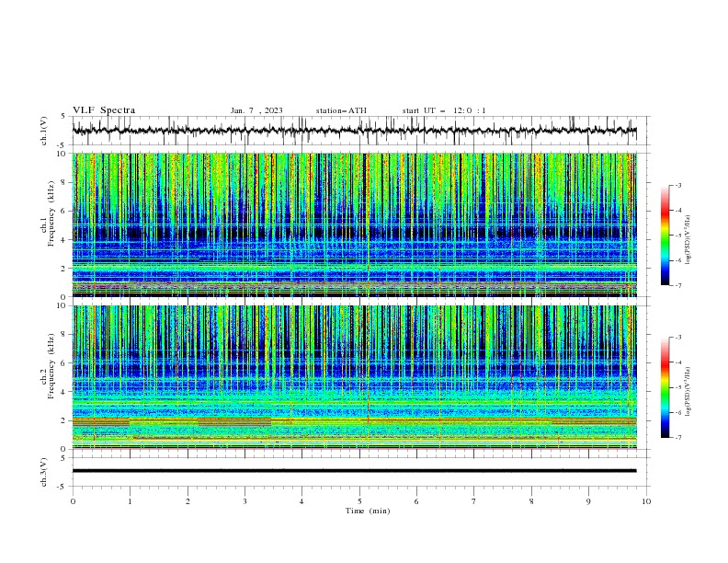Click the 'ch.3(V)' axis label
728x563 pixels.
click(x=44, y=472)
